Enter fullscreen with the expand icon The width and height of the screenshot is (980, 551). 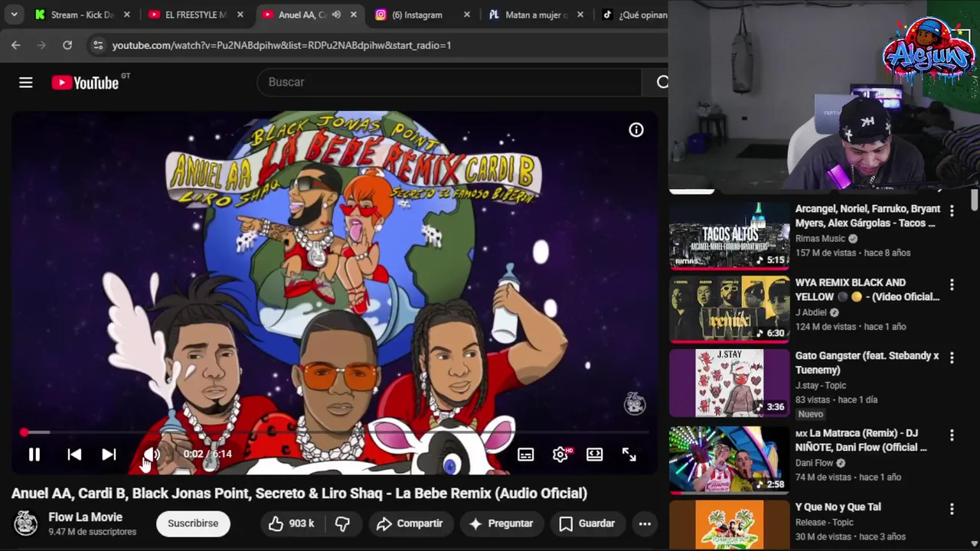click(629, 455)
